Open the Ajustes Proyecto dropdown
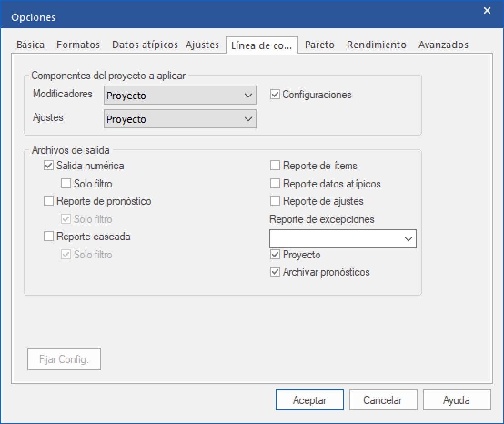 pyautogui.click(x=180, y=119)
